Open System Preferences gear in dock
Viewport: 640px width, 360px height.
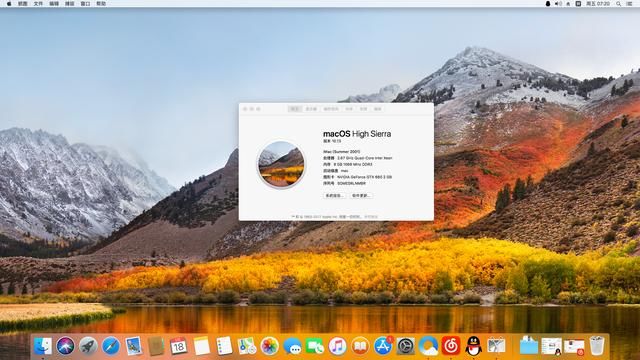point(406,346)
